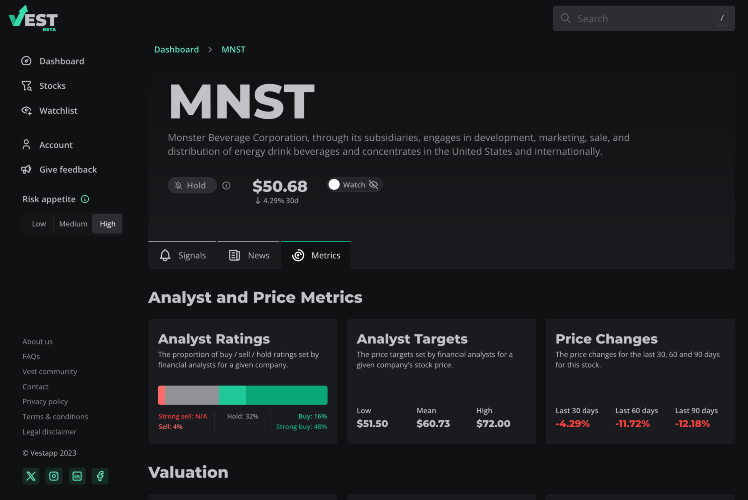Click the $50.68 stock price
Viewport: 748px width, 500px height.
[x=280, y=186]
